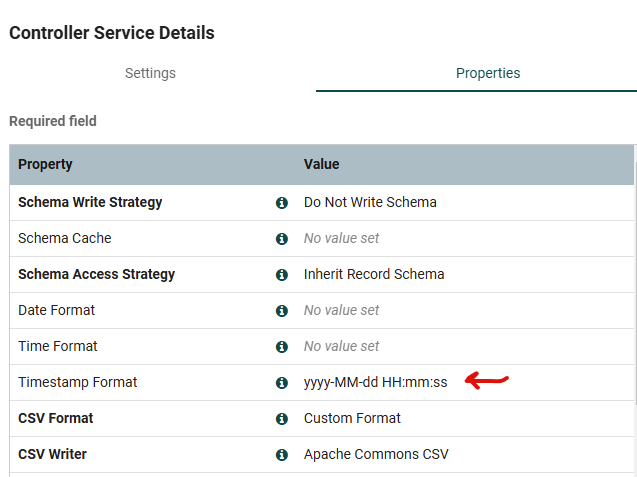The image size is (637, 477).
Task: Set a value for Date Format
Action: [x=342, y=311]
